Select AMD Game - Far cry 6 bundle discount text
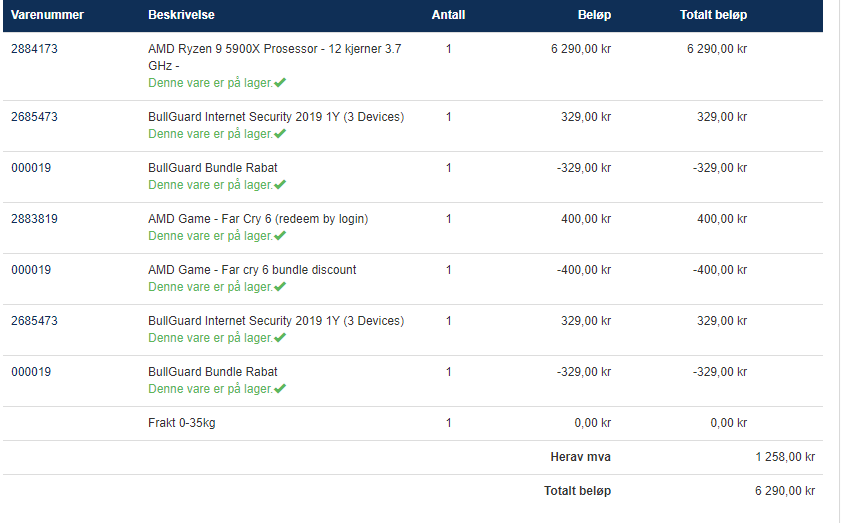The height and width of the screenshot is (523, 845). coord(252,270)
